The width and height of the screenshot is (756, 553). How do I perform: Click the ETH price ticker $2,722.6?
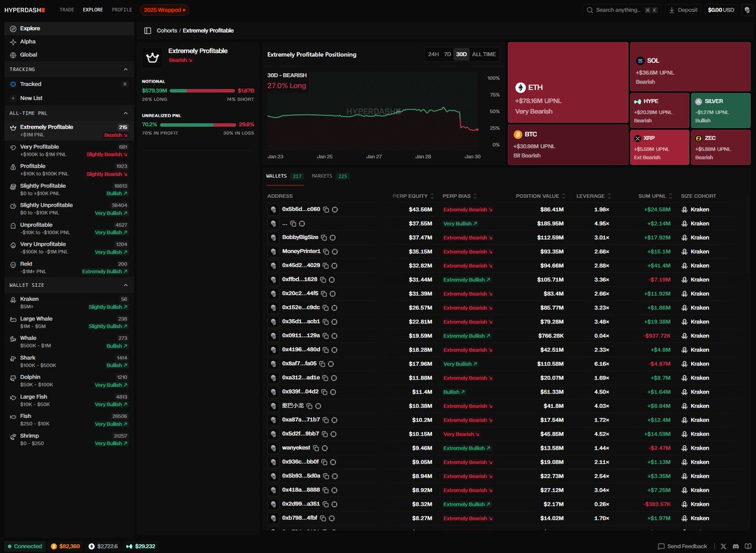103,546
